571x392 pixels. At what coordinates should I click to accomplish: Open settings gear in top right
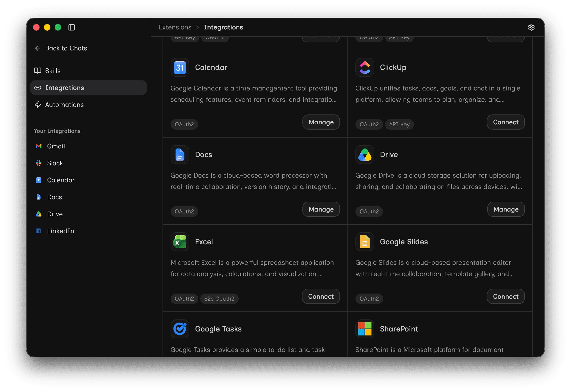pos(531,27)
